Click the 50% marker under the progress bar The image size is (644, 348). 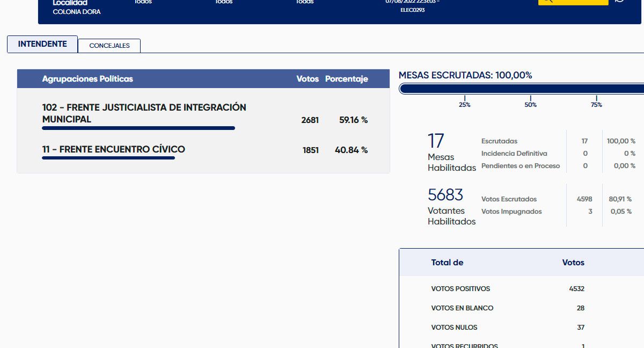pos(530,104)
